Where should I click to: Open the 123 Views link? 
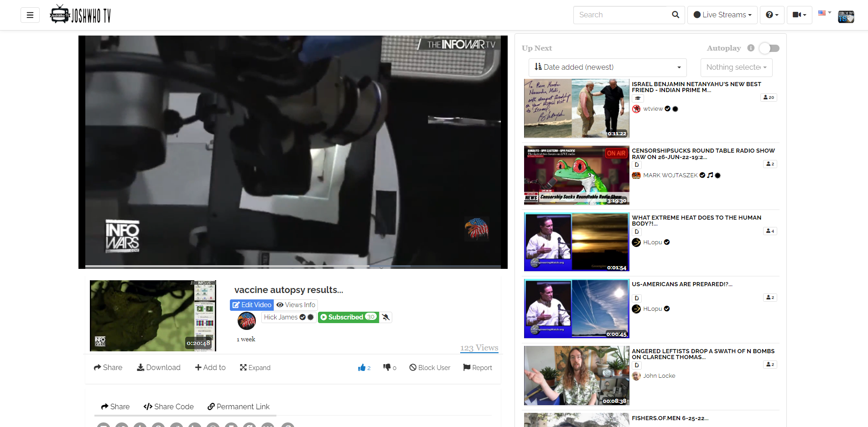pyautogui.click(x=479, y=348)
